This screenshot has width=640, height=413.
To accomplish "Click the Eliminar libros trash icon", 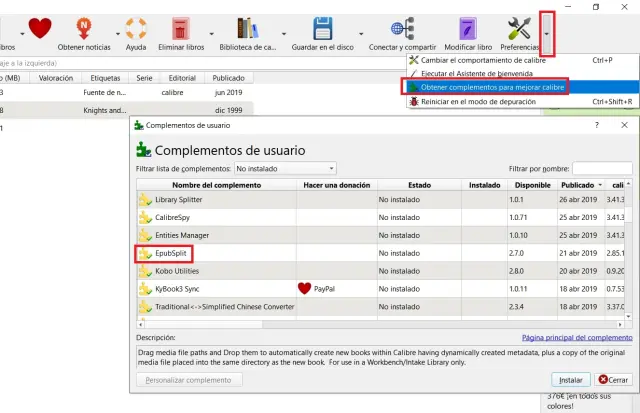I will coord(181,26).
